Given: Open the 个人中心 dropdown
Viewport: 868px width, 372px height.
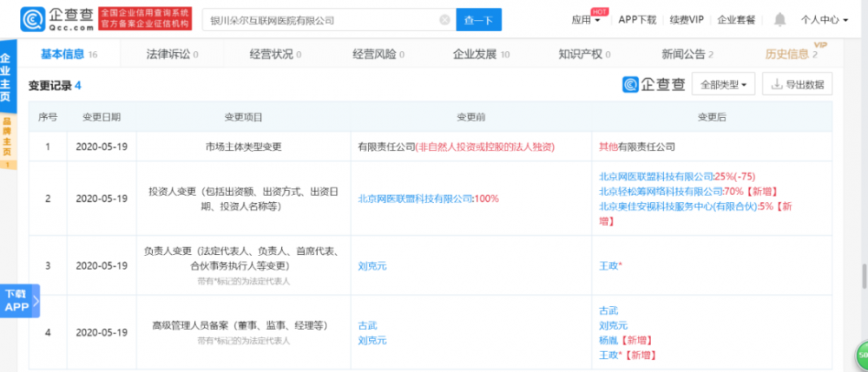Looking at the screenshot, I should coord(824,19).
